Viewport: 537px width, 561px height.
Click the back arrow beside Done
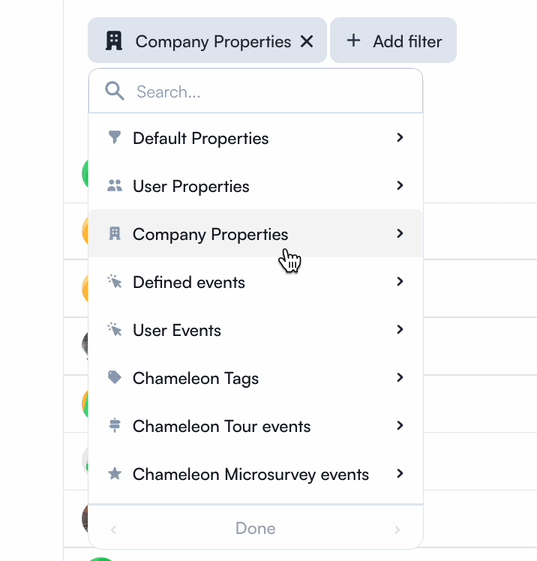coord(113,530)
